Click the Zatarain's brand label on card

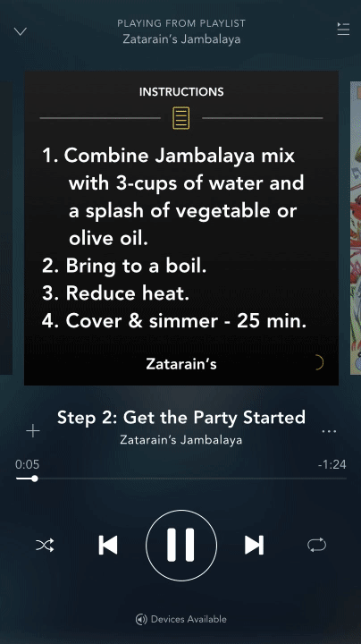[180, 364]
